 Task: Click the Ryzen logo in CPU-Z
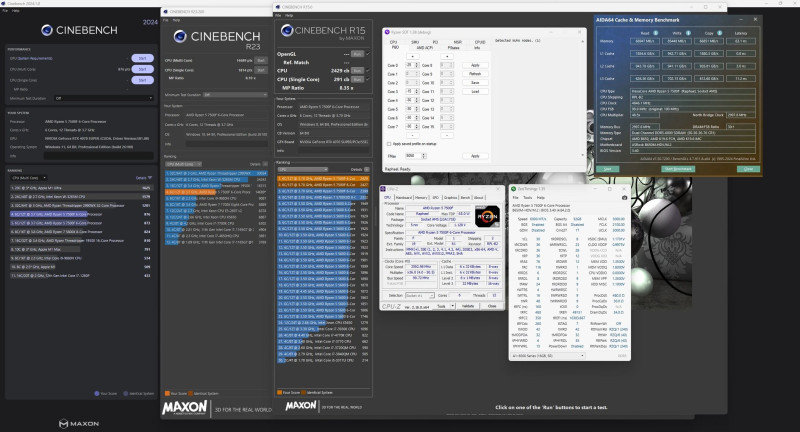pos(487,216)
